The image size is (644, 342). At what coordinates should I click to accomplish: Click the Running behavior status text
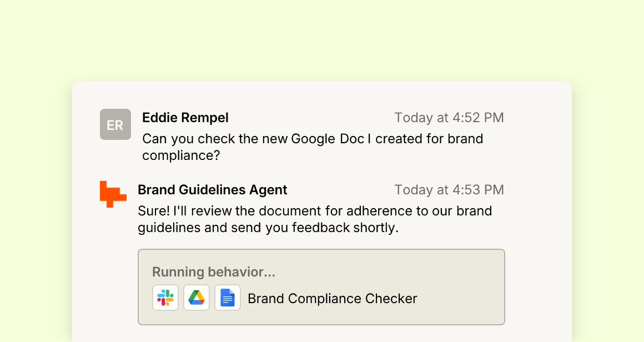pyautogui.click(x=214, y=272)
